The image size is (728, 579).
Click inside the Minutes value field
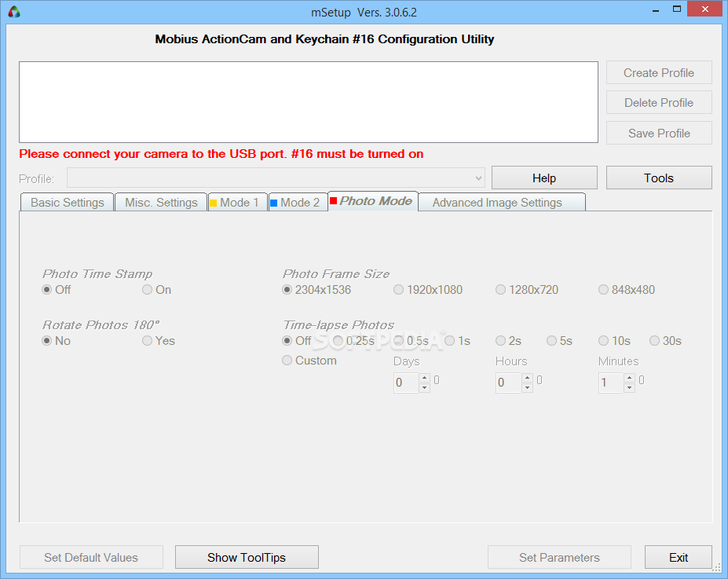611,383
